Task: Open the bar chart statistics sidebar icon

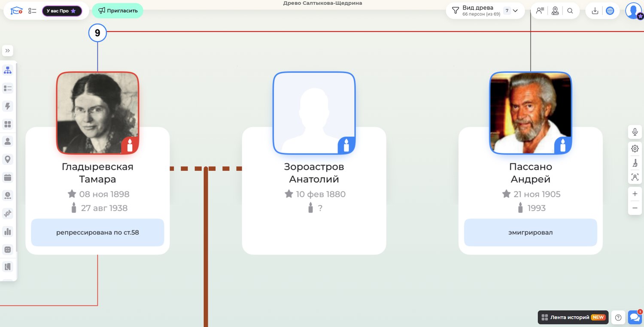Action: tap(8, 232)
